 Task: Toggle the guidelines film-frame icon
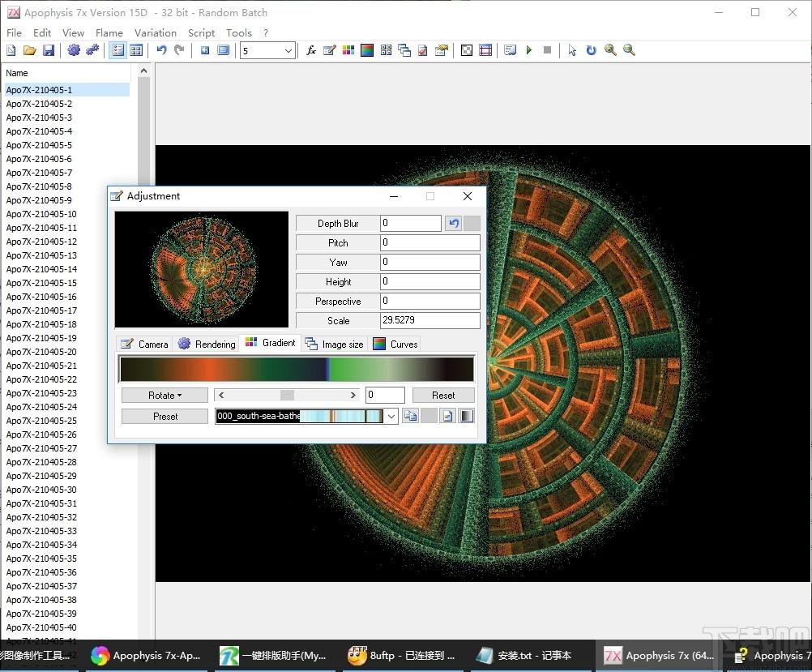coord(485,50)
